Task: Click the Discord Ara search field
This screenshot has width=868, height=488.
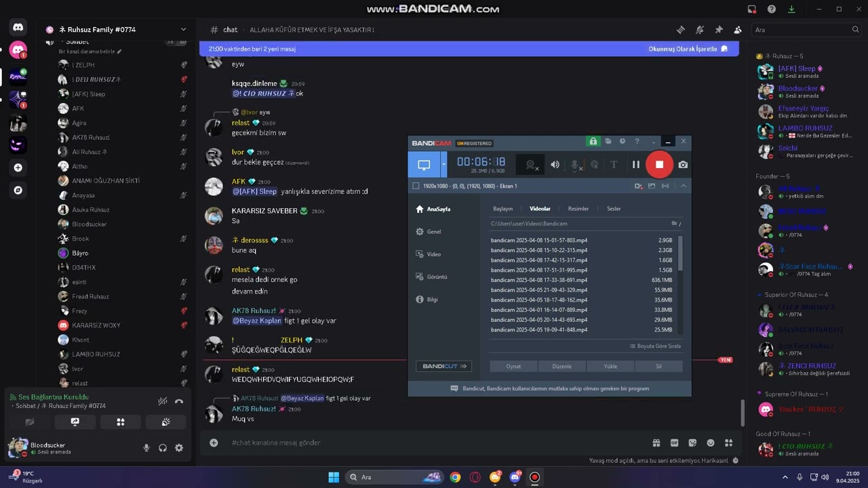Action: point(806,30)
